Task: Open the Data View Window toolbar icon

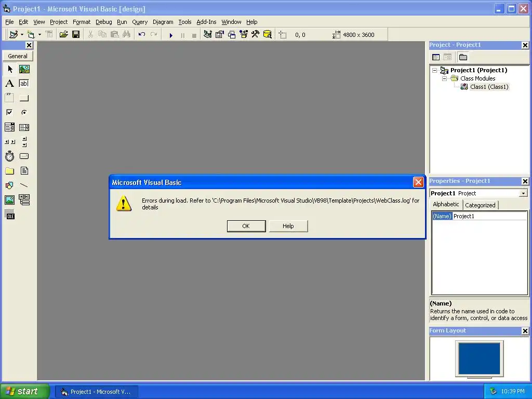Action: (268, 35)
